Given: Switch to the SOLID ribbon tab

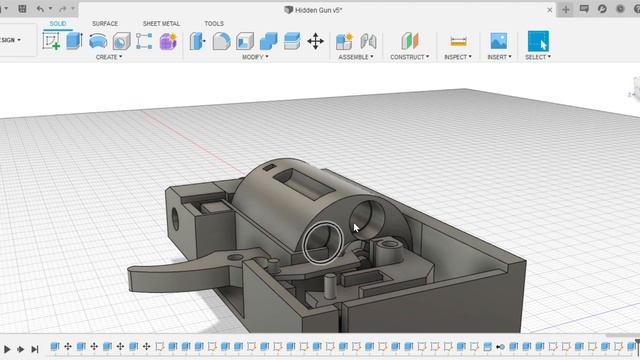Looking at the screenshot, I should 58,24.
